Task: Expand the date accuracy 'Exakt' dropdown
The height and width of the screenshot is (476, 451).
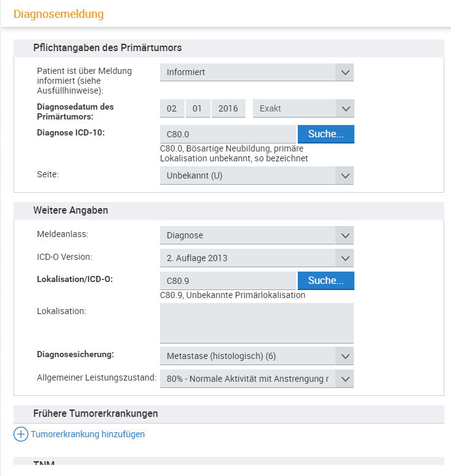Action: (x=303, y=108)
